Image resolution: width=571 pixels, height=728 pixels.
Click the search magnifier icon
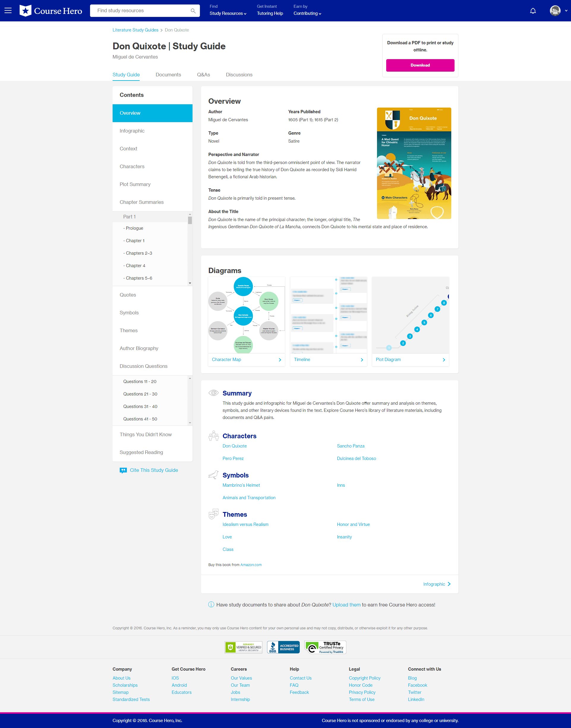193,11
